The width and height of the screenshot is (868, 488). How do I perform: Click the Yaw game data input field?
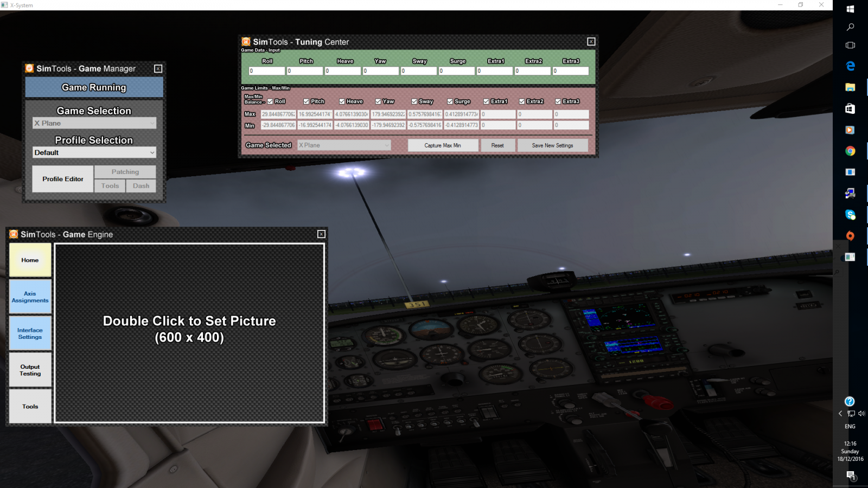(x=381, y=71)
